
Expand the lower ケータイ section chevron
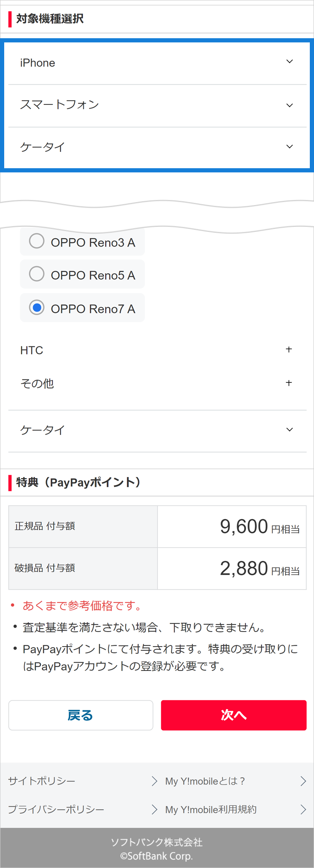(289, 429)
